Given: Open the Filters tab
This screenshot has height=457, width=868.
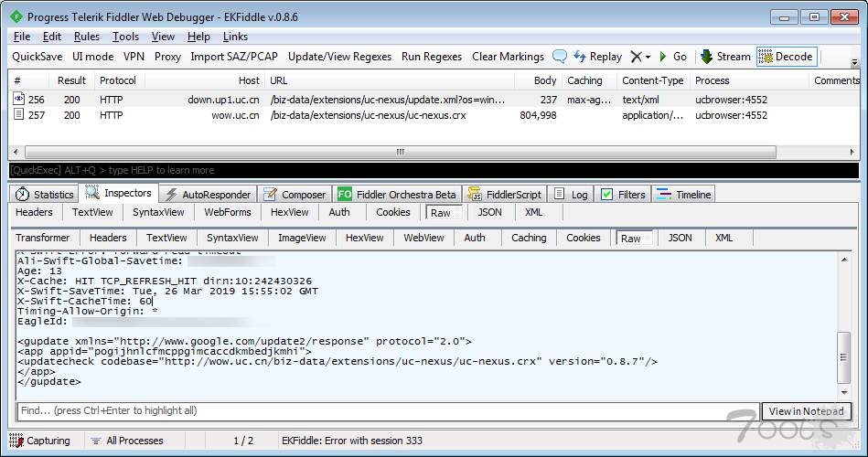Looking at the screenshot, I should 622,195.
